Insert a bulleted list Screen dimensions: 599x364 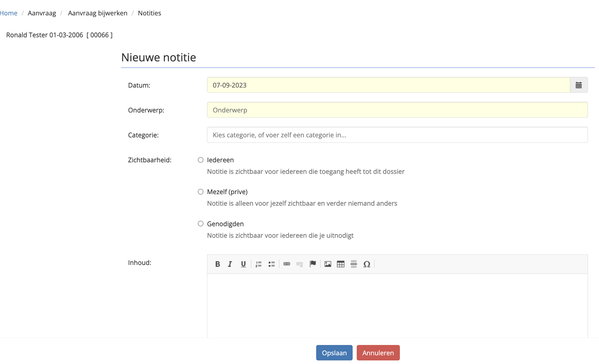[272, 264]
